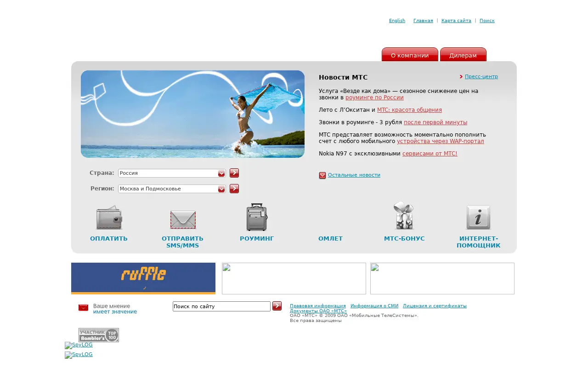Open the info icon for Интернет-помощник
The image size is (588, 368).
coord(478,217)
